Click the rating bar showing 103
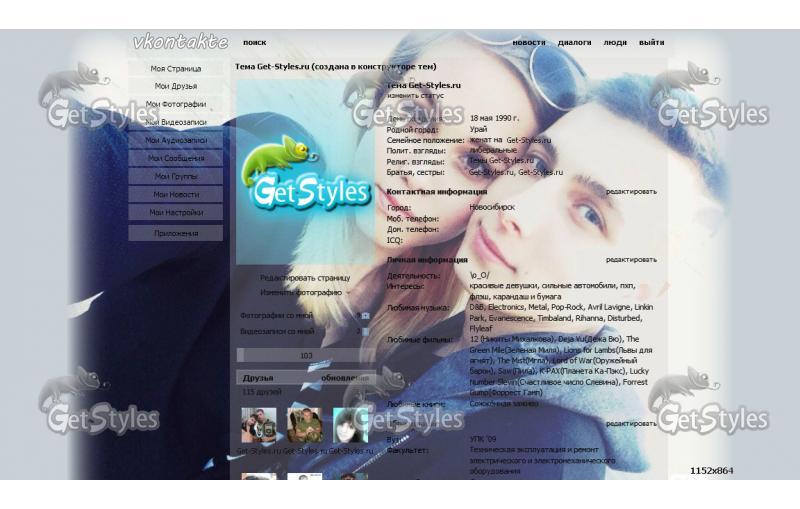This screenshot has height=509, width=800. [x=306, y=355]
